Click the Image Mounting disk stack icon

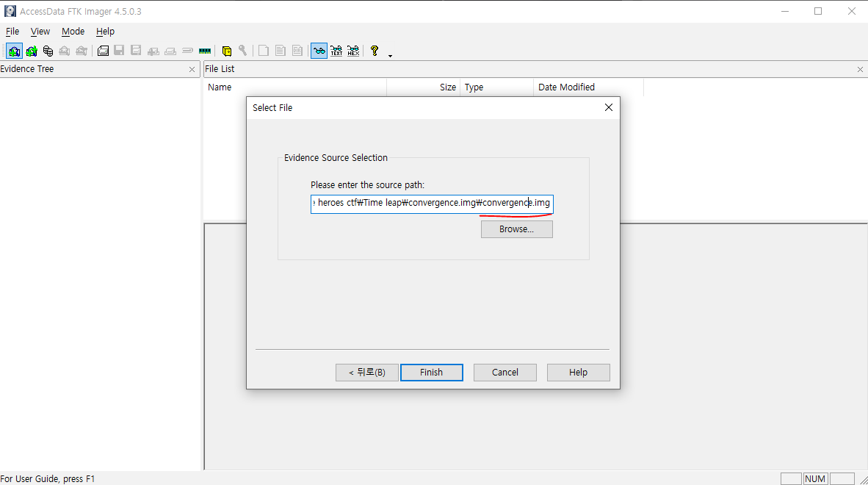pos(48,51)
